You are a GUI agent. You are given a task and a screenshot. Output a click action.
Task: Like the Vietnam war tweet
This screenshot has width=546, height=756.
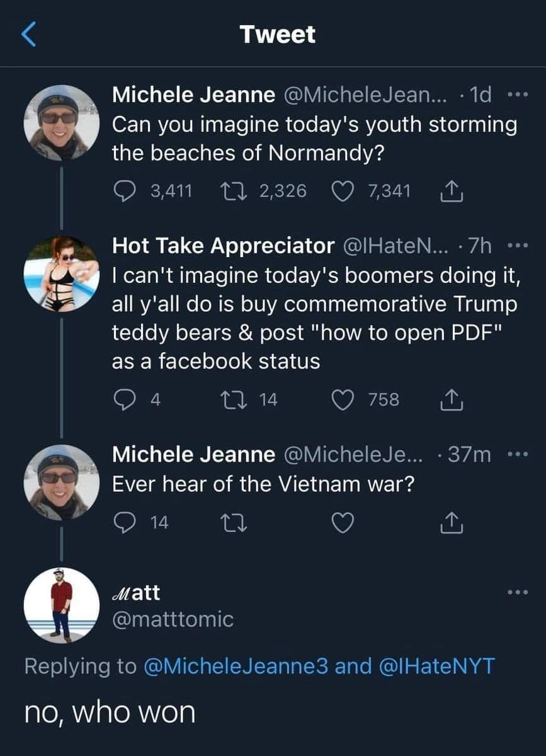[x=341, y=522]
